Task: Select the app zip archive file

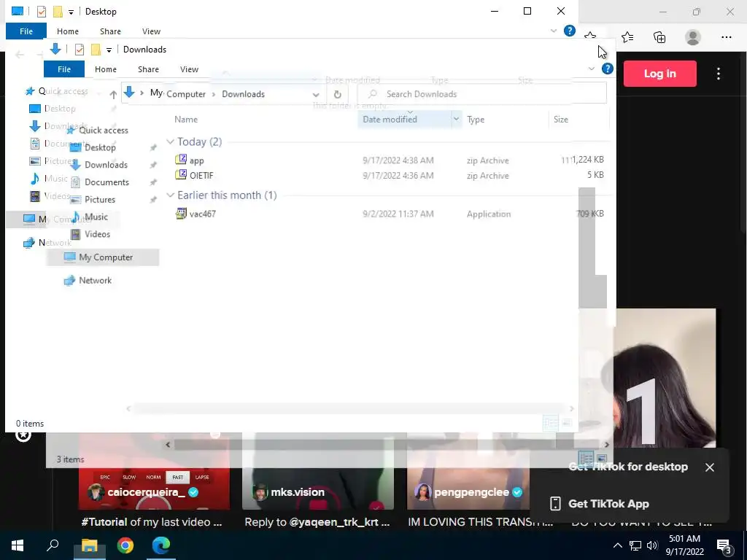Action: point(196,160)
